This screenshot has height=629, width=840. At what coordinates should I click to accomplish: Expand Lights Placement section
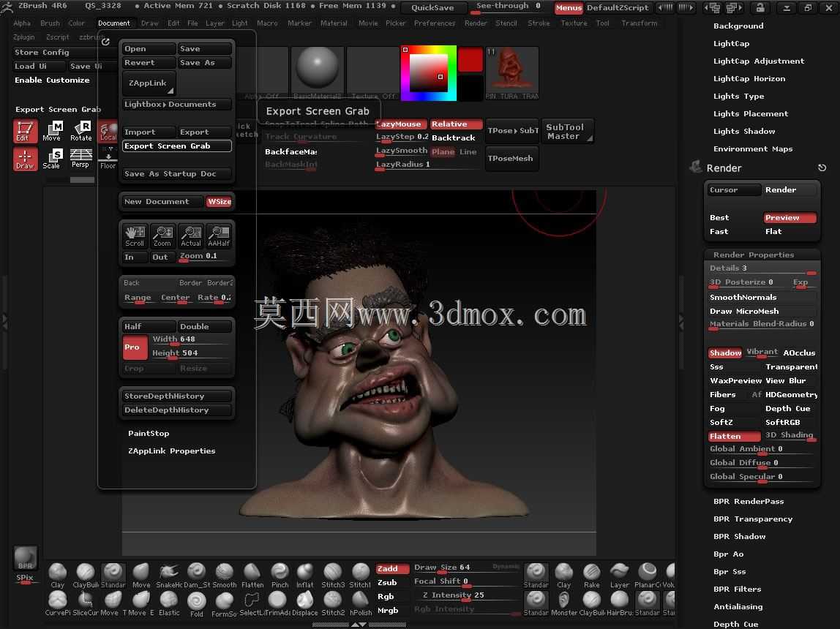click(x=751, y=113)
